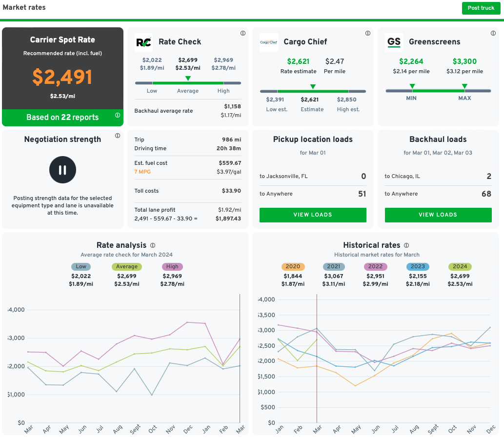This screenshot has width=504, height=438.
Task: Toggle the Low series legend pill
Action: click(x=81, y=266)
